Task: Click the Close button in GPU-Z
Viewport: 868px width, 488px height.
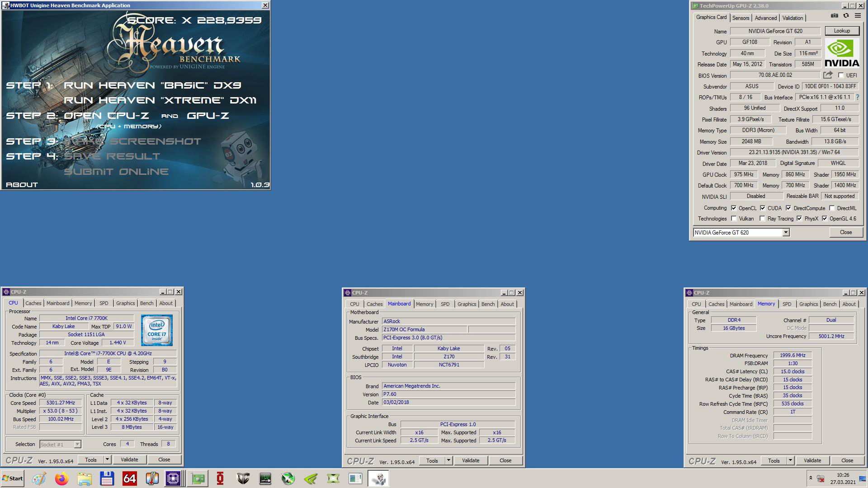Action: (846, 232)
